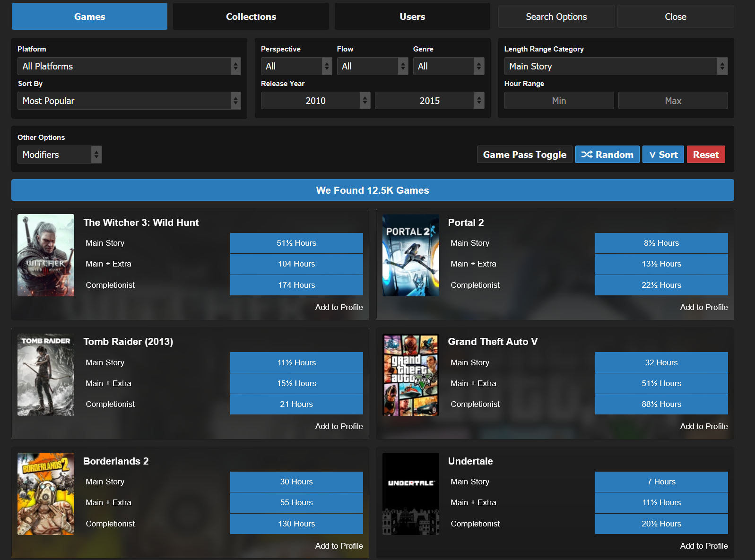
Task: Open The Witcher 3: Wild Hunt title link
Action: 141,223
